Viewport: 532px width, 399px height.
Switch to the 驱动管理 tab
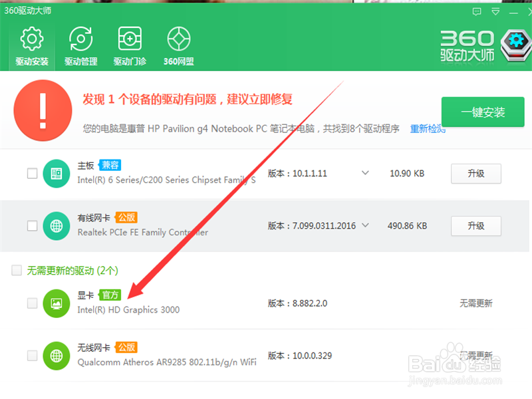pyautogui.click(x=80, y=47)
